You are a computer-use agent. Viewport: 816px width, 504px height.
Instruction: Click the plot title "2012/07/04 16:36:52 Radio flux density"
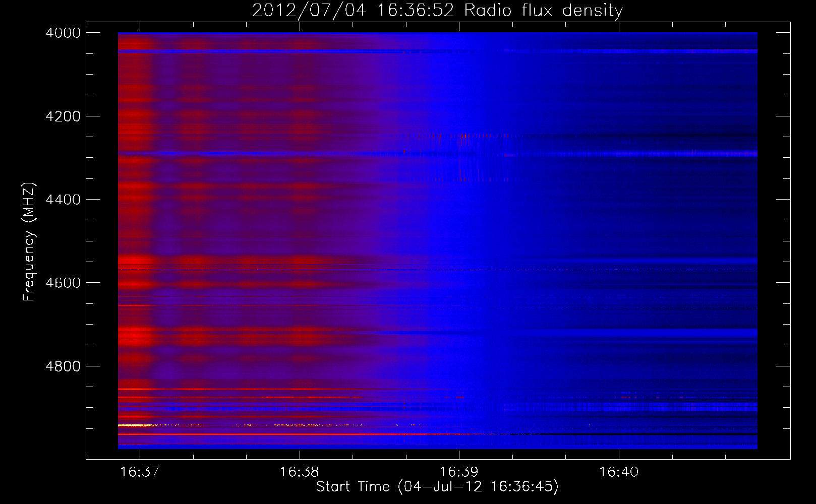pyautogui.click(x=437, y=11)
